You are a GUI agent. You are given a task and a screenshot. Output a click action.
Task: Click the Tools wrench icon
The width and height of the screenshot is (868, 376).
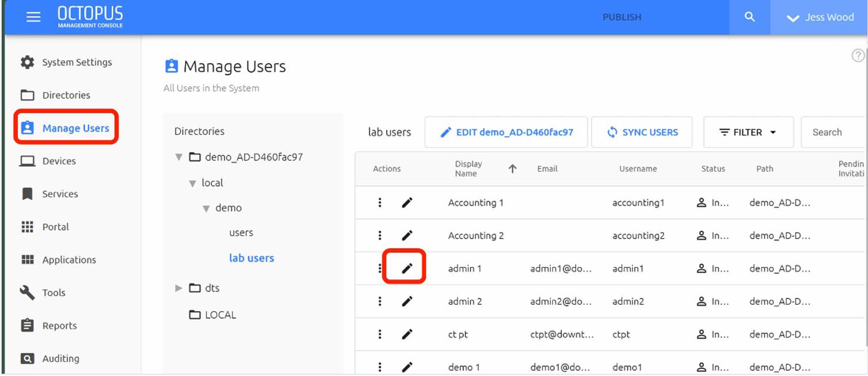[27, 292]
